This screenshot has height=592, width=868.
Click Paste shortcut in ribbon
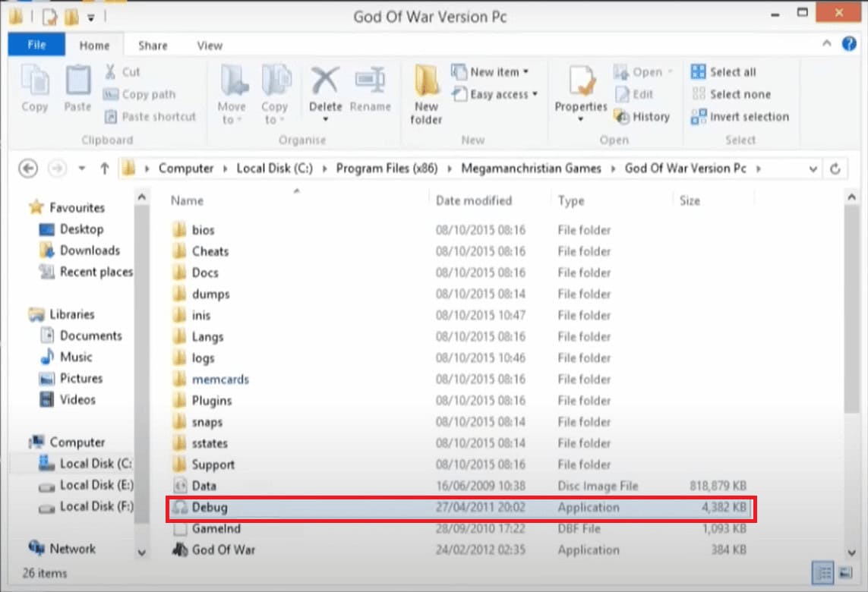[150, 117]
